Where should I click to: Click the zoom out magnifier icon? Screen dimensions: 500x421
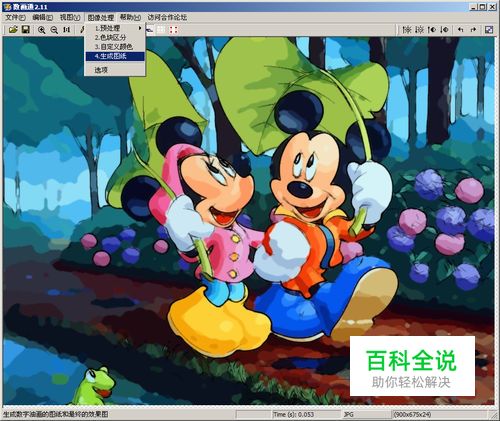point(54,30)
